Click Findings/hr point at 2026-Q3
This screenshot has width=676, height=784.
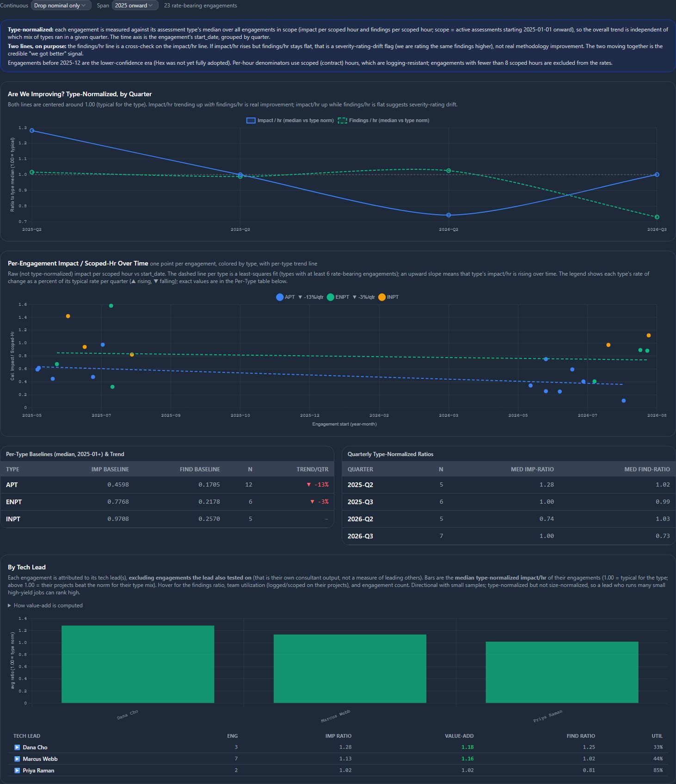pyautogui.click(x=657, y=217)
